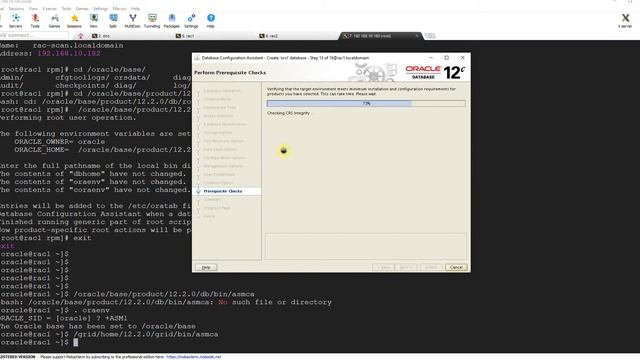Click terminal line '/grid/home/12.2.0/grid/bin/asmca'
The height and width of the screenshot is (360, 640).
coord(146,334)
